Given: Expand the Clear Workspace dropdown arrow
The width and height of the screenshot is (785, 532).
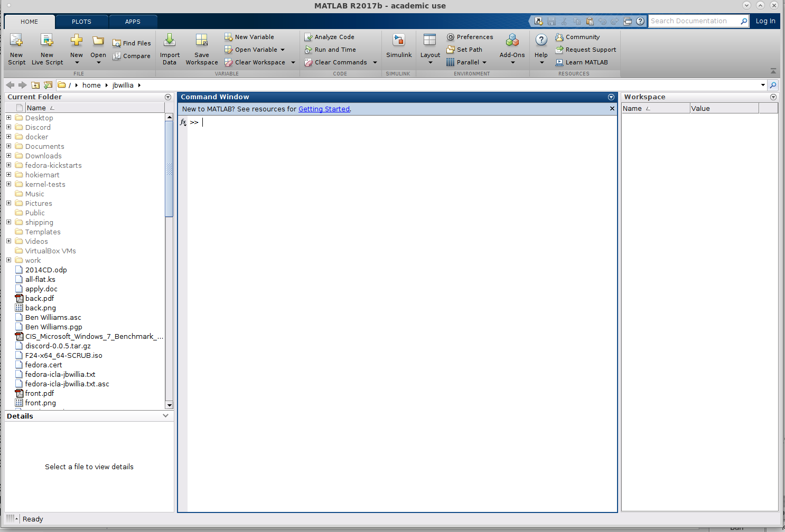Looking at the screenshot, I should click(293, 62).
